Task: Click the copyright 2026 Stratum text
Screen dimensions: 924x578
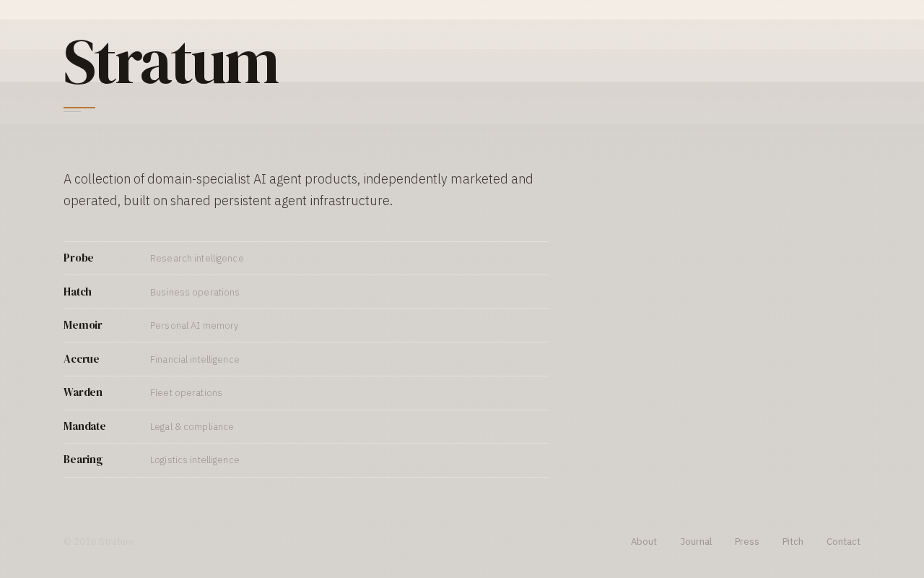Action: tap(98, 540)
